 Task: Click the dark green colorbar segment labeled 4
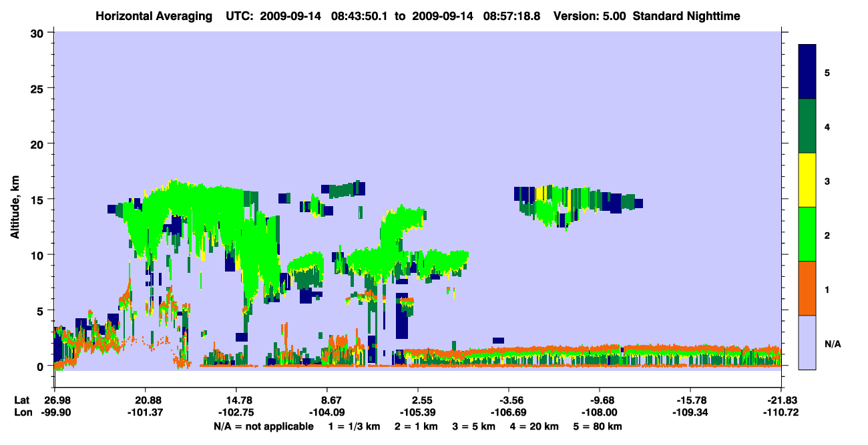pos(807,126)
